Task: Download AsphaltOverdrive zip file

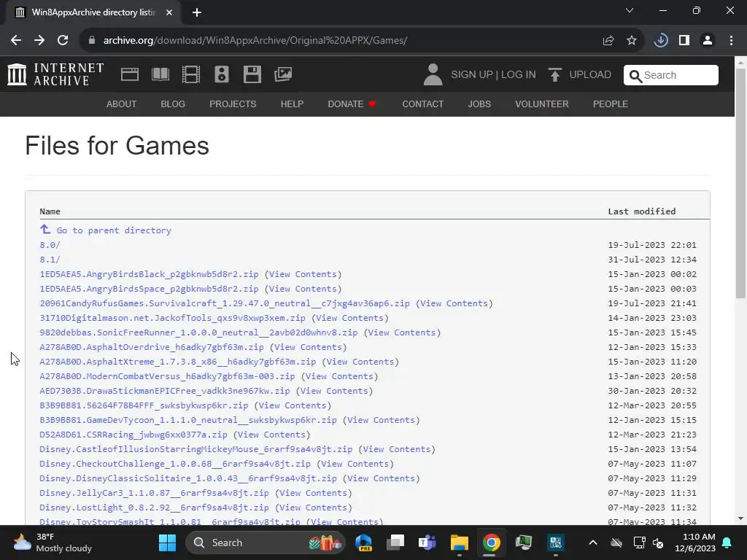Action: tap(152, 347)
